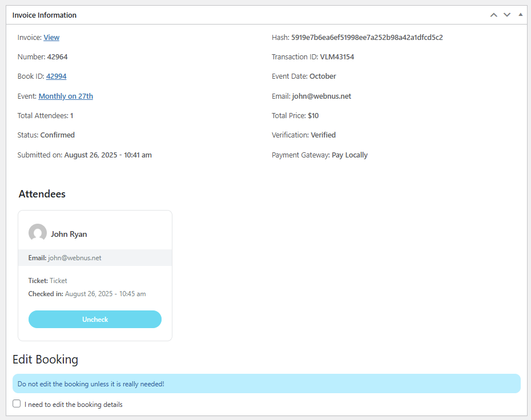Move the Invoice Information box down
Screen dimensions: 531x420
[x=507, y=14]
